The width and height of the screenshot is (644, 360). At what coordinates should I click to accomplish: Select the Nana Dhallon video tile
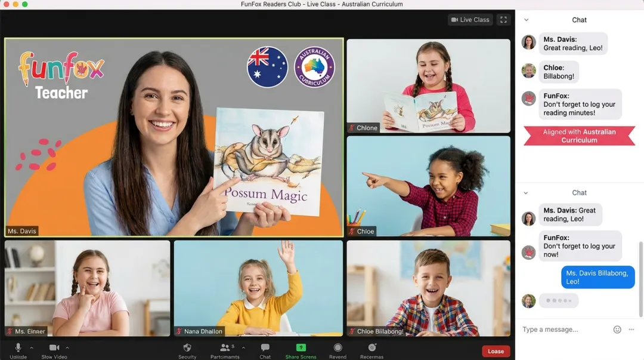[258, 288]
